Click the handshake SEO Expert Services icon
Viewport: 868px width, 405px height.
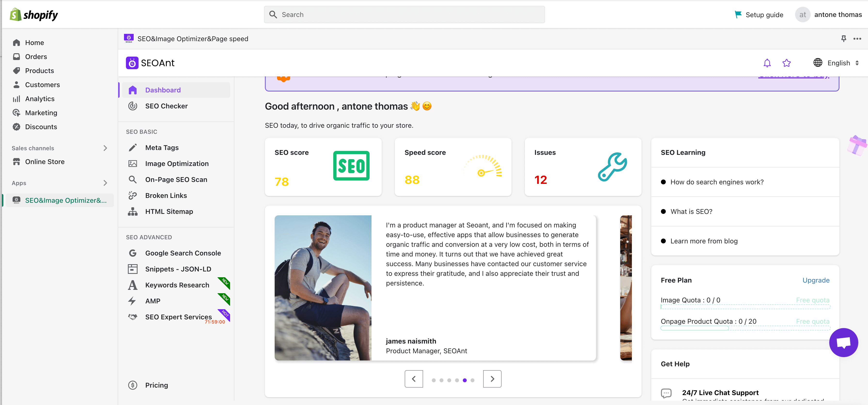[x=132, y=317]
